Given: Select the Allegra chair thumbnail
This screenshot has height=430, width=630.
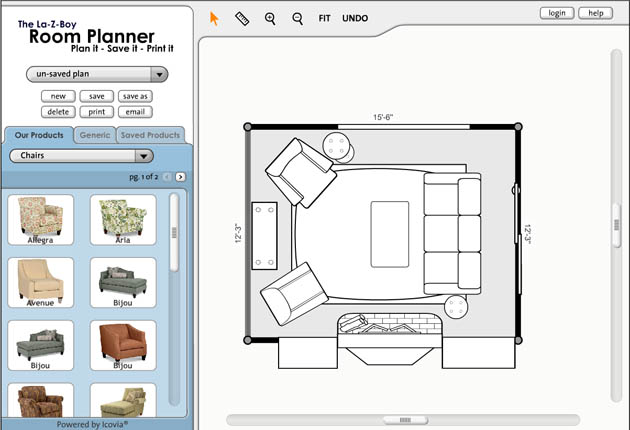Looking at the screenshot, I should (x=41, y=220).
